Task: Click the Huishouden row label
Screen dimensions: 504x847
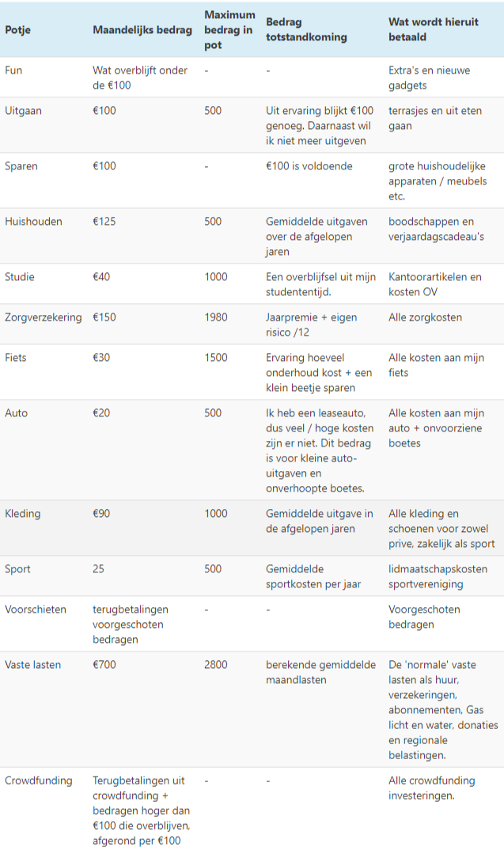Action: (33, 222)
